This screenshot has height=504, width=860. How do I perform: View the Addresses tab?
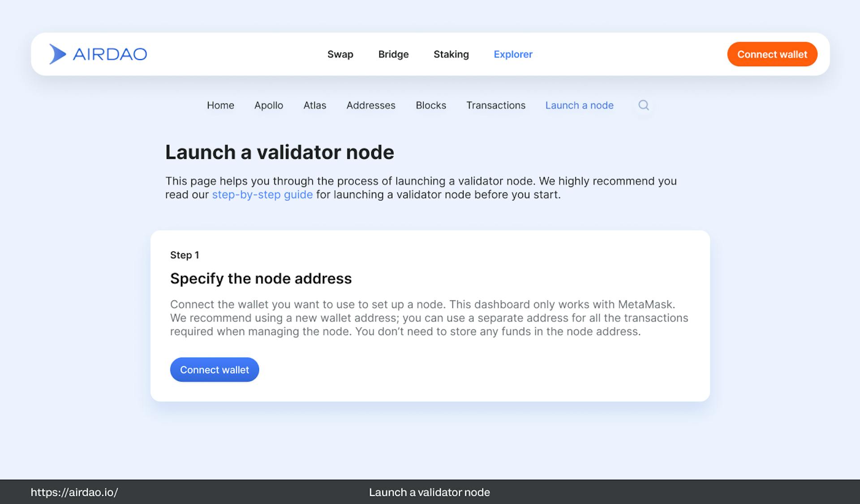coord(370,105)
